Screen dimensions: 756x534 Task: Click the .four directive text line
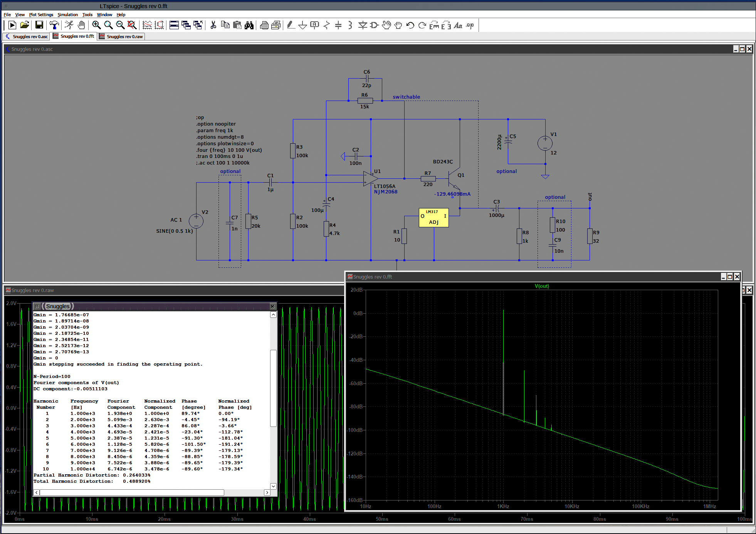[x=229, y=150]
